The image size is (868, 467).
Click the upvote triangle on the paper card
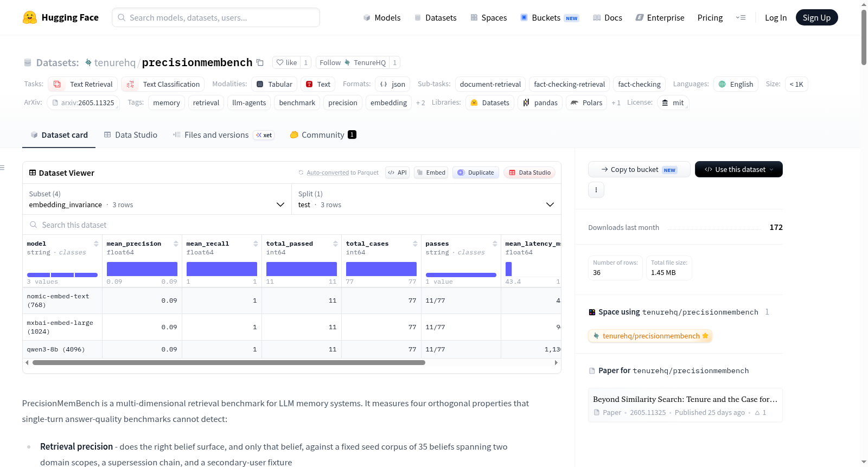click(757, 413)
